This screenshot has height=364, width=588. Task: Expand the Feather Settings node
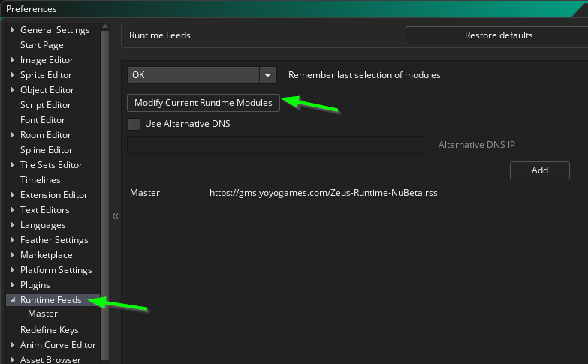tap(12, 240)
